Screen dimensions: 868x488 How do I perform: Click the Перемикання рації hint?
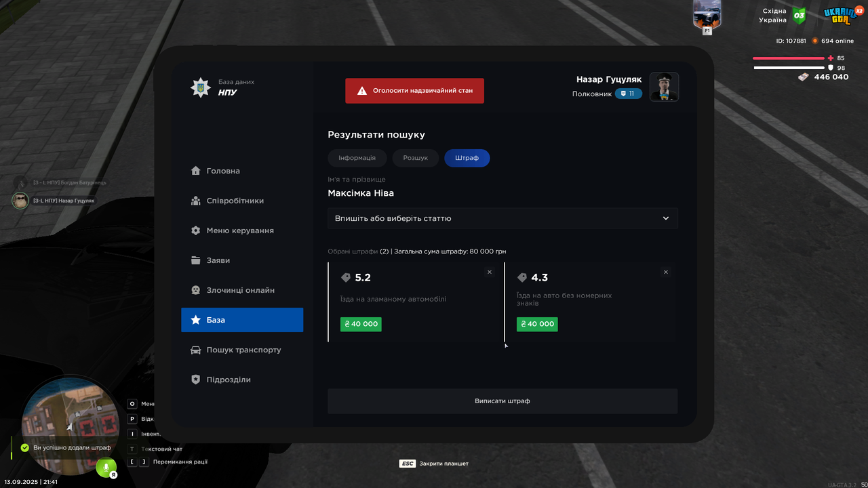tap(180, 462)
